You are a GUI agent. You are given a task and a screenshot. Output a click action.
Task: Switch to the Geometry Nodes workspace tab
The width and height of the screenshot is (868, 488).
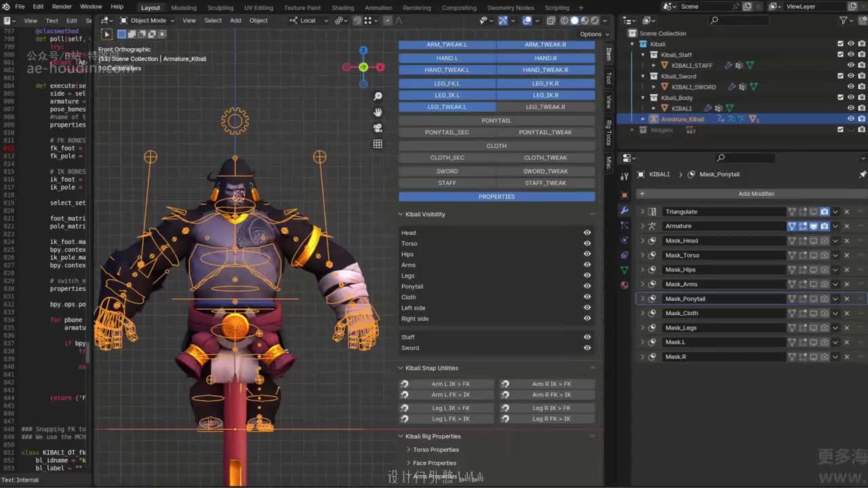point(510,7)
